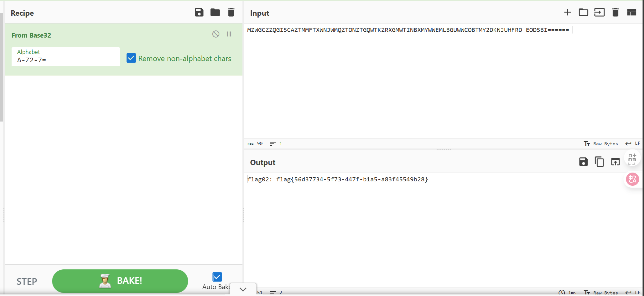Load a saved recipe folder icon
Screen dimensions: 644x296
(x=215, y=13)
